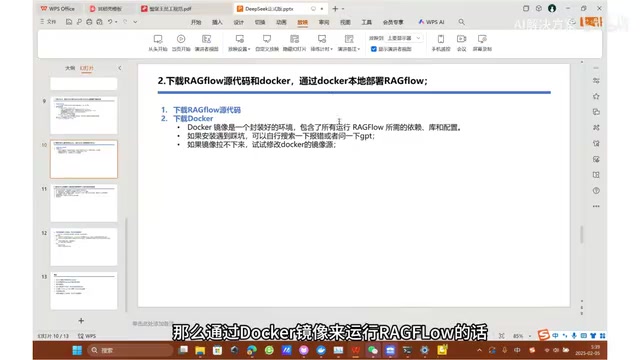640x360 pixels.
Task: Start slideshow from beginning (从头开始)
Action: click(158, 43)
